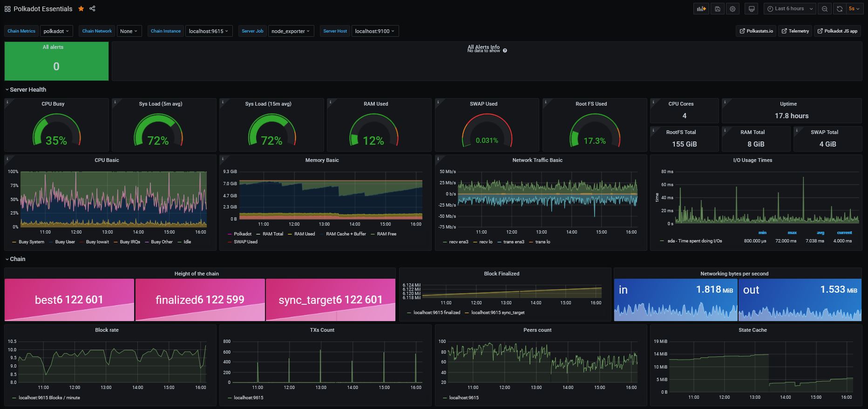Screen dimensions: 868x409
Task: Open the CPU Basic panel title menu
Action: (107, 160)
